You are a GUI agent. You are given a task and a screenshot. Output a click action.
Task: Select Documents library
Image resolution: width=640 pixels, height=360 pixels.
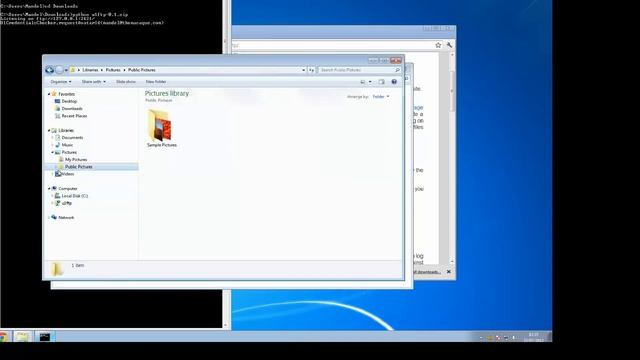72,138
